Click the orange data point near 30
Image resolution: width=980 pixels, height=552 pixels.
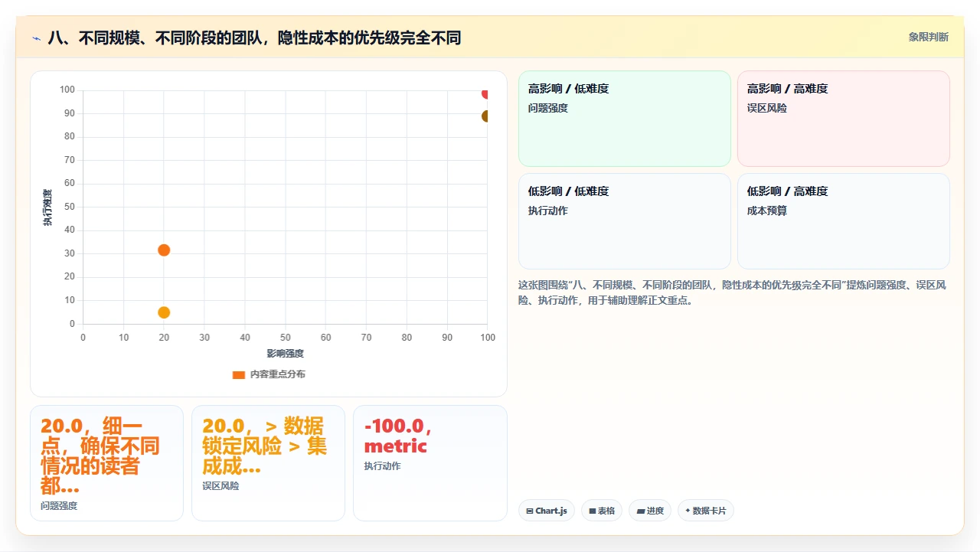tap(164, 250)
